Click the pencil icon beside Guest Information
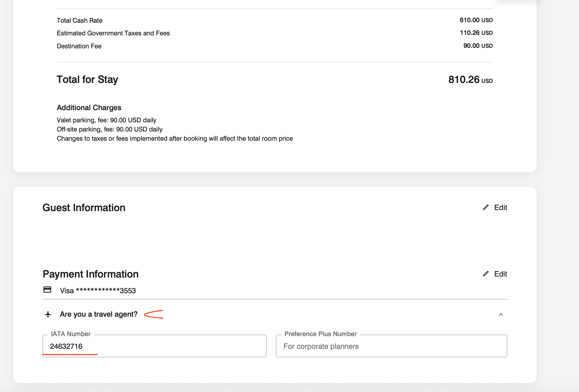The height and width of the screenshot is (392, 579). click(x=486, y=207)
